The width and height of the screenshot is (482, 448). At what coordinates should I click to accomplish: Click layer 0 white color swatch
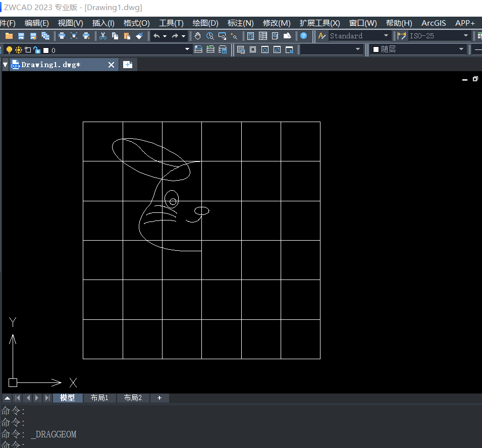point(46,50)
